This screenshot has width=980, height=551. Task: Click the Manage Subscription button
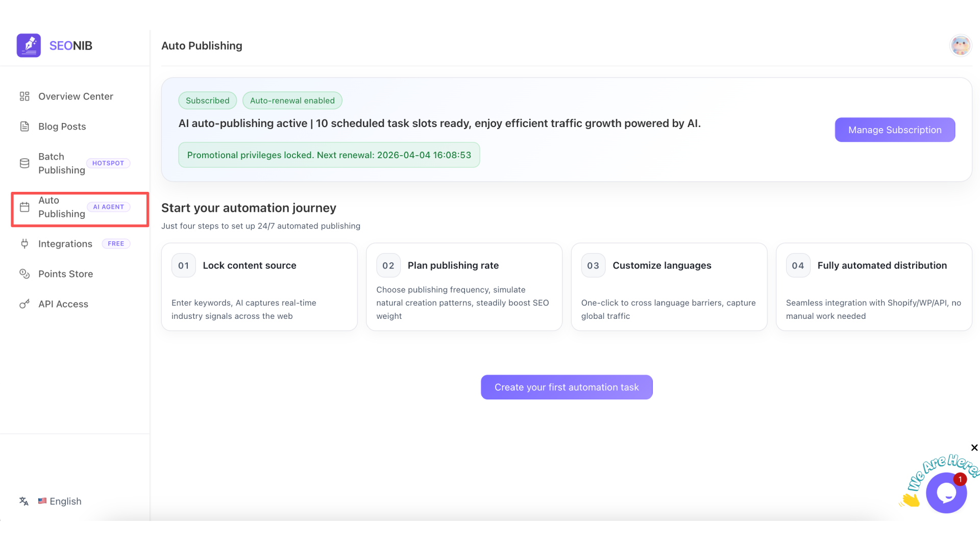click(894, 130)
